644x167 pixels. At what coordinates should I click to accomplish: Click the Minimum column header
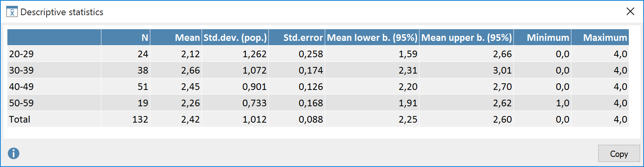click(548, 37)
